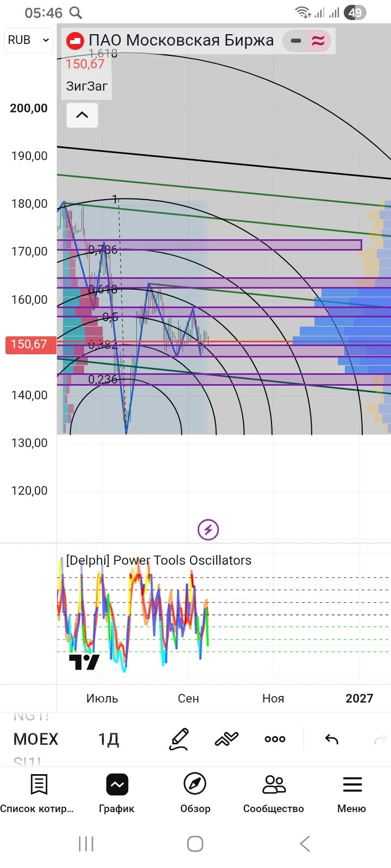This screenshot has width=391, height=868.
Task: Tap the ПАО Московская Биржа symbol title
Action: coord(181,40)
